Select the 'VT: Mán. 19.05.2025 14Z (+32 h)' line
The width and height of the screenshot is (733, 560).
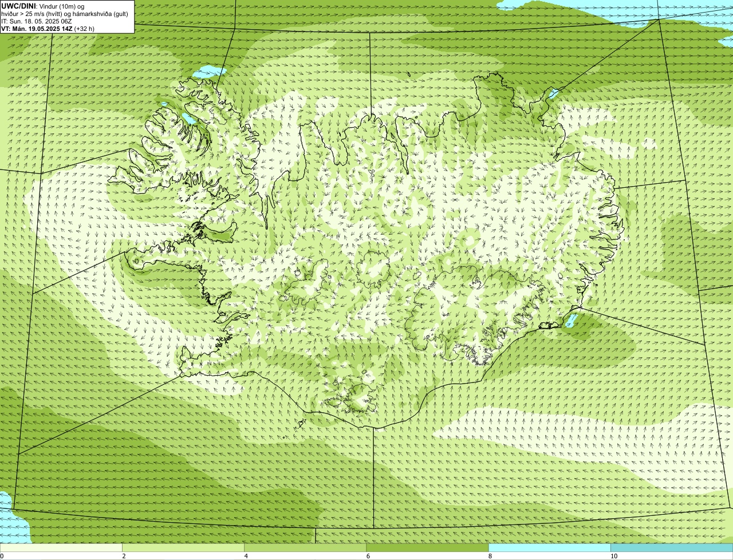tap(48, 28)
